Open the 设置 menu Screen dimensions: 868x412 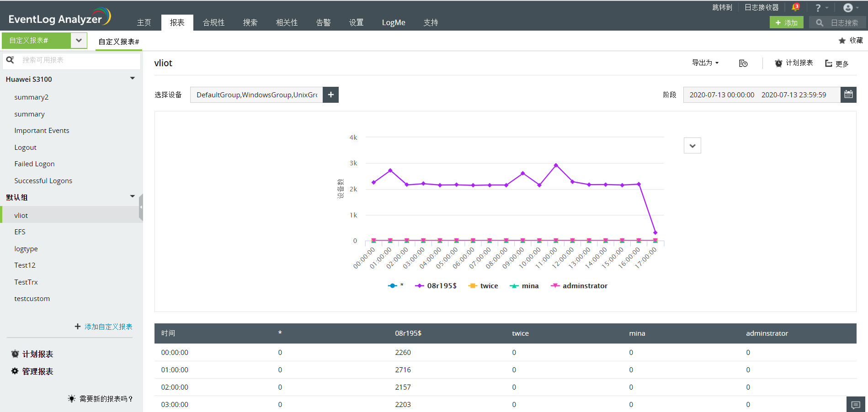356,22
